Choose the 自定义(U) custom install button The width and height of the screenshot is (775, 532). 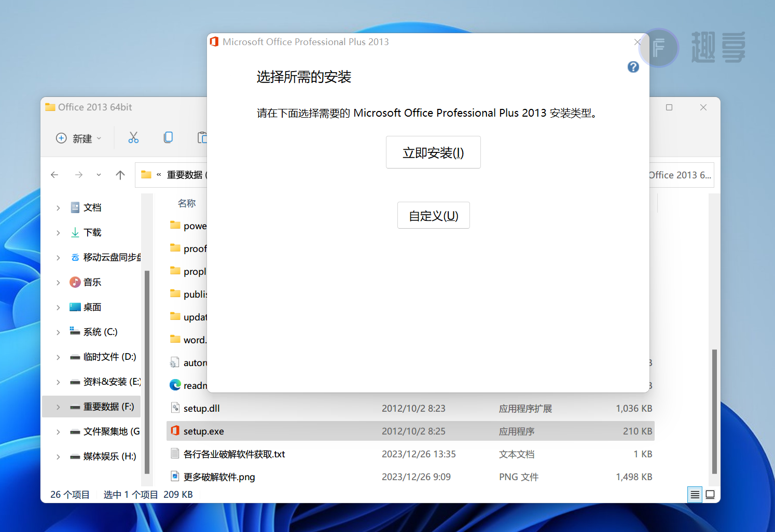(434, 215)
